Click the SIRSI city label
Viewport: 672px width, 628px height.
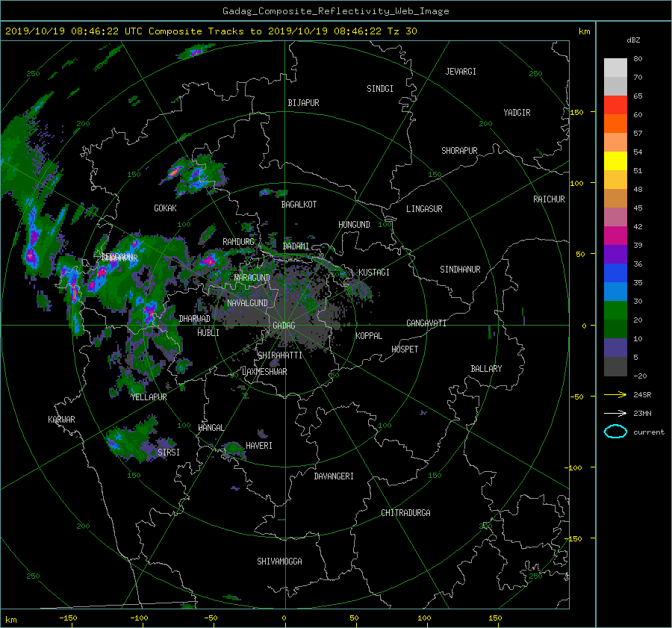169,453
